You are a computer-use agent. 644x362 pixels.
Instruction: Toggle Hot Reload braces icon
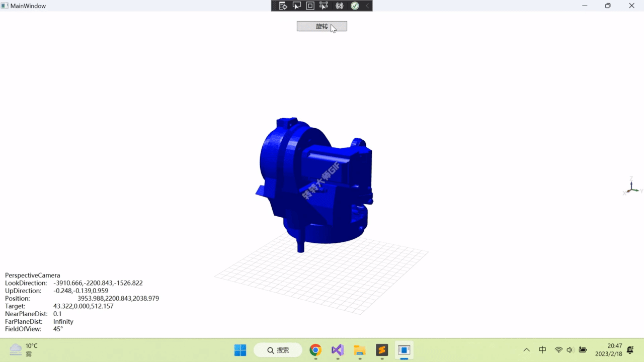pos(340,6)
